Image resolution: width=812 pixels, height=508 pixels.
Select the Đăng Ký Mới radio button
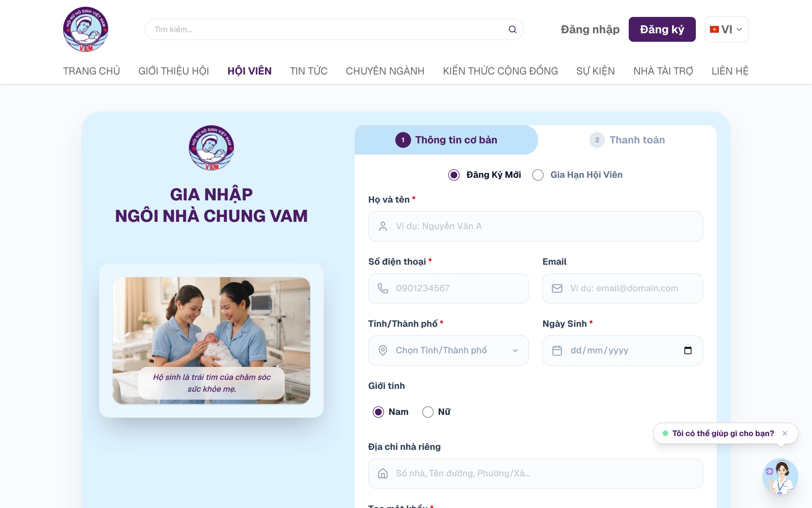coord(454,175)
